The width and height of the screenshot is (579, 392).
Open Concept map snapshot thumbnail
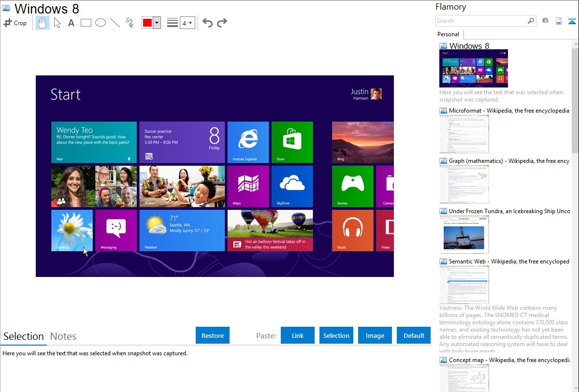pyautogui.click(x=464, y=378)
